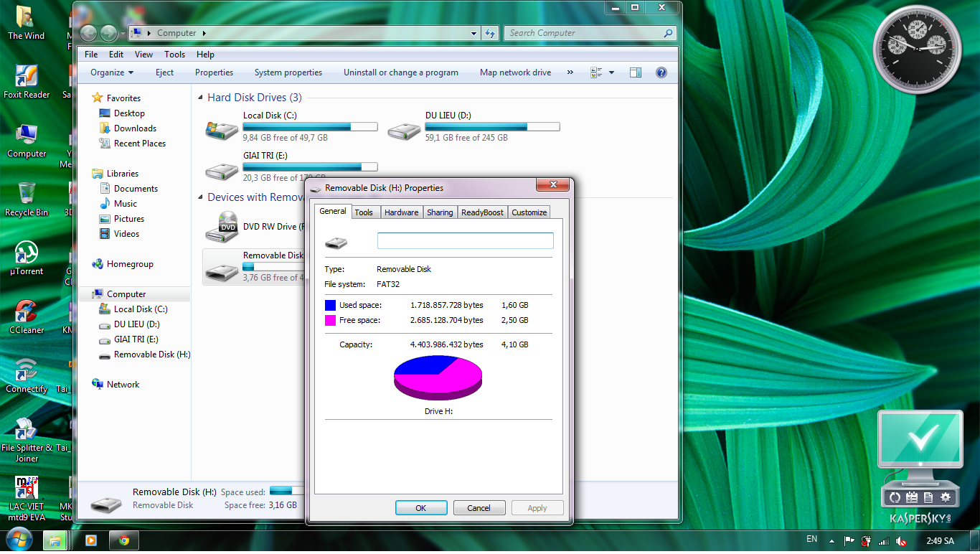This screenshot has height=554, width=980.
Task: Click the Kaspersky gadget reports icon
Action: tap(928, 497)
